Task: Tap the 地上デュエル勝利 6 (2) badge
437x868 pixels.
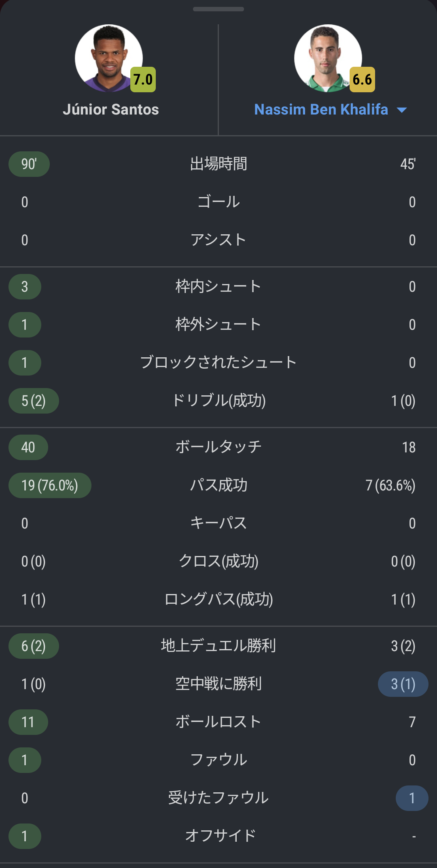Action: click(x=34, y=646)
